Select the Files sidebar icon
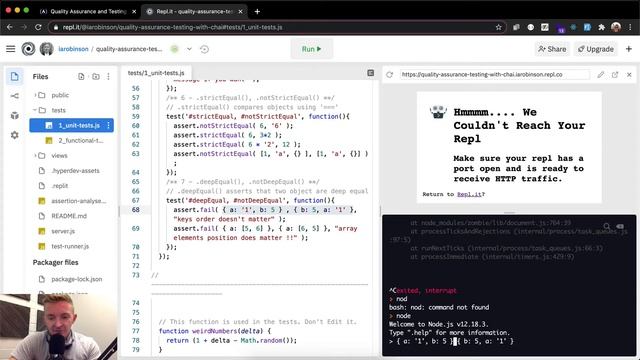 [x=15, y=76]
